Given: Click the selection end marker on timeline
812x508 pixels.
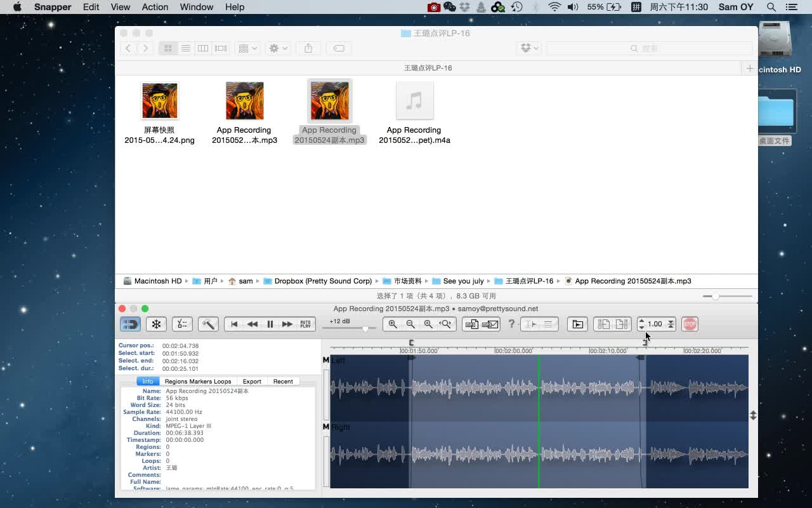Looking at the screenshot, I should (x=644, y=343).
